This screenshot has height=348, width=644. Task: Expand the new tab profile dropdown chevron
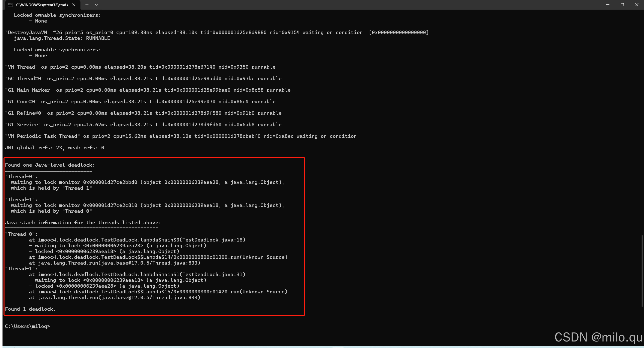tap(96, 5)
